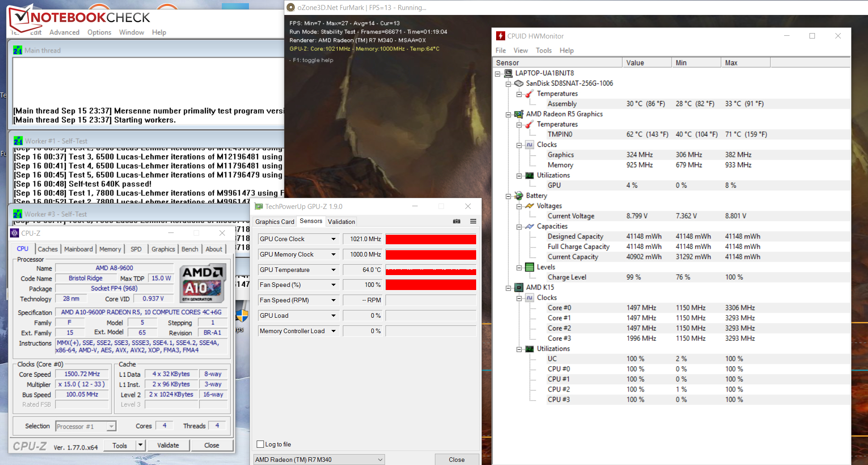Click the Max column header in HWMonitor
The image size is (868, 465).
(x=746, y=63)
